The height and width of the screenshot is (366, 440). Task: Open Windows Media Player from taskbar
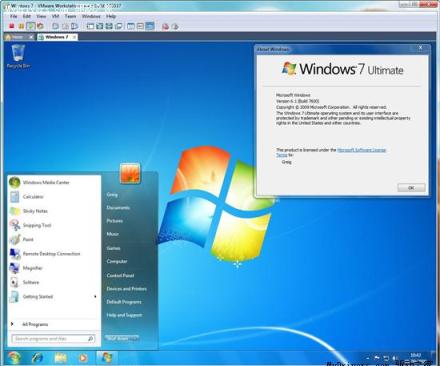click(x=83, y=358)
